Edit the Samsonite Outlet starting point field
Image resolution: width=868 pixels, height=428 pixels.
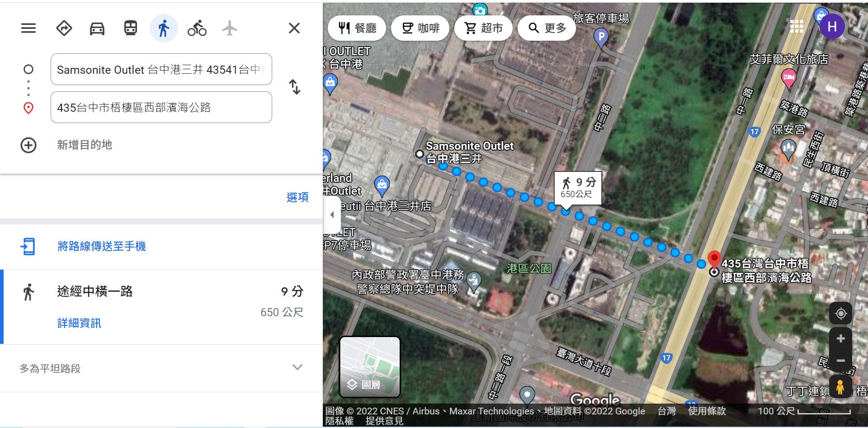[x=161, y=69]
